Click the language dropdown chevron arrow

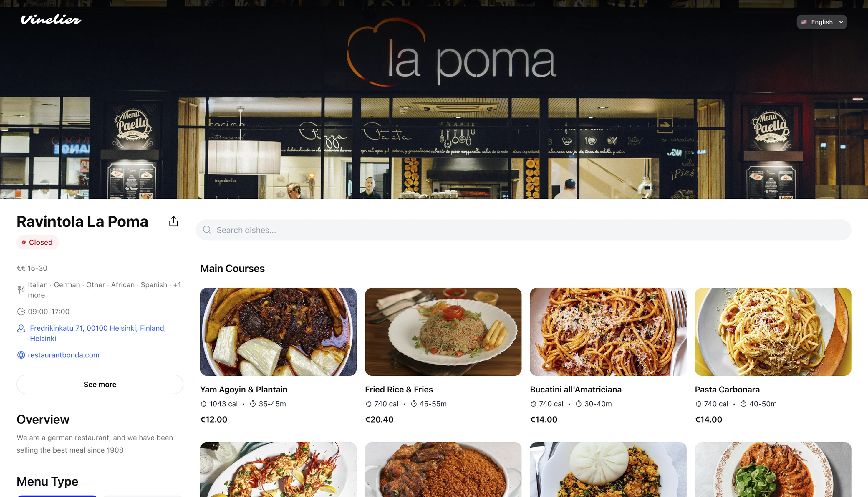pos(841,22)
